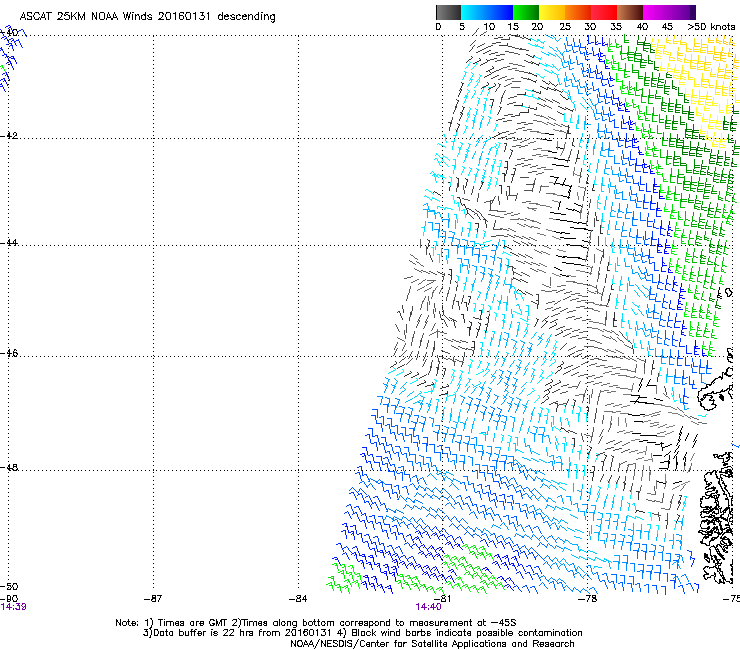The height and width of the screenshot is (650, 740).
Task: Click the '35' legend scale label
Action: point(616,27)
